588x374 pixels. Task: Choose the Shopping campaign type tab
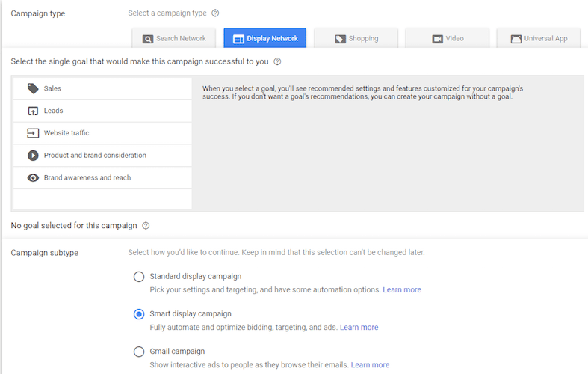click(356, 38)
